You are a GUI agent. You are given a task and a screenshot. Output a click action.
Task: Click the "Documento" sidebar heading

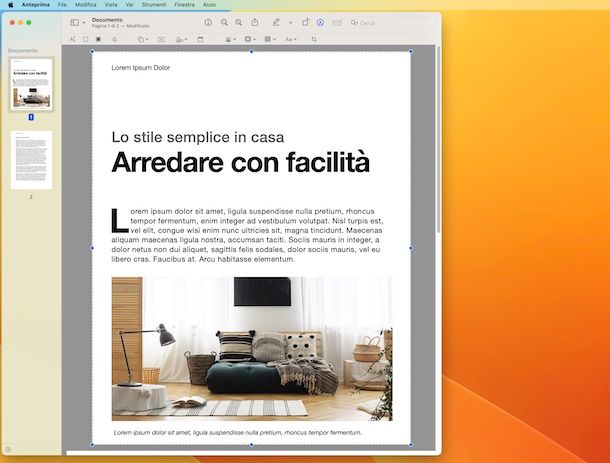pyautogui.click(x=23, y=51)
